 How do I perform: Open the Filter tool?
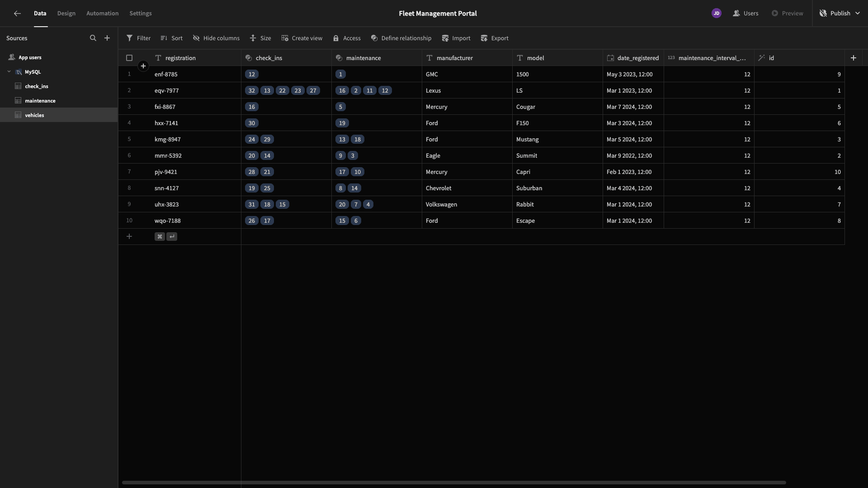138,38
